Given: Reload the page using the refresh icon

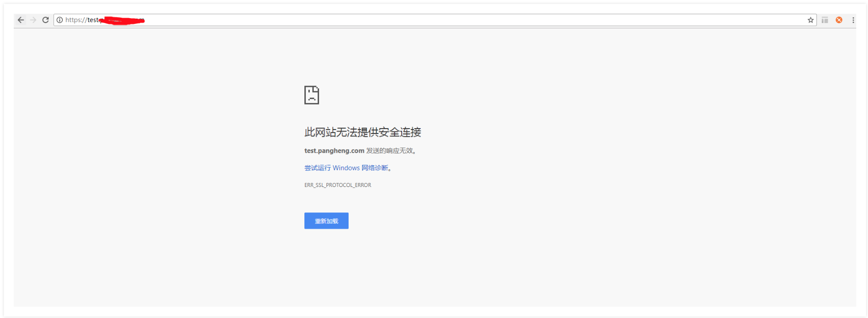Looking at the screenshot, I should coord(46,20).
